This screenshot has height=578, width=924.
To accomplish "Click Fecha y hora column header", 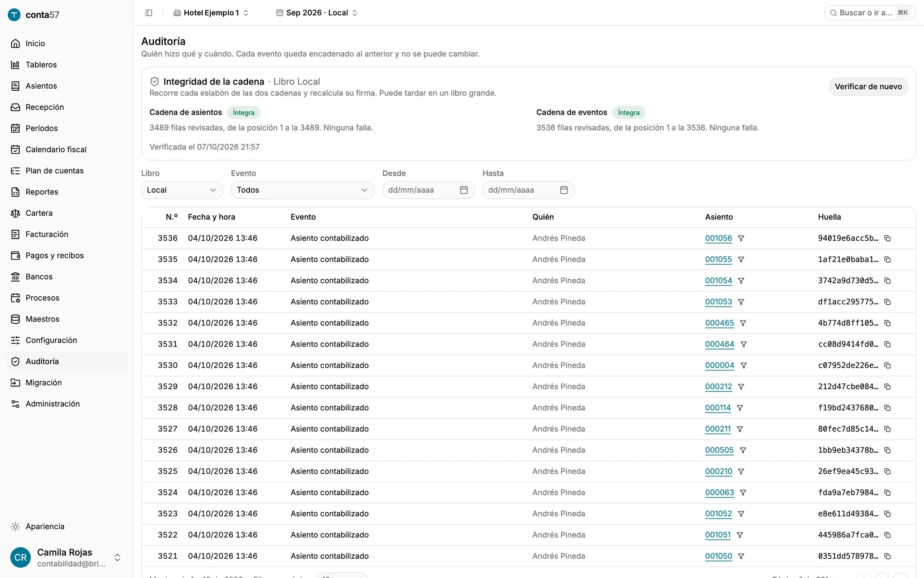I will pyautogui.click(x=211, y=217).
